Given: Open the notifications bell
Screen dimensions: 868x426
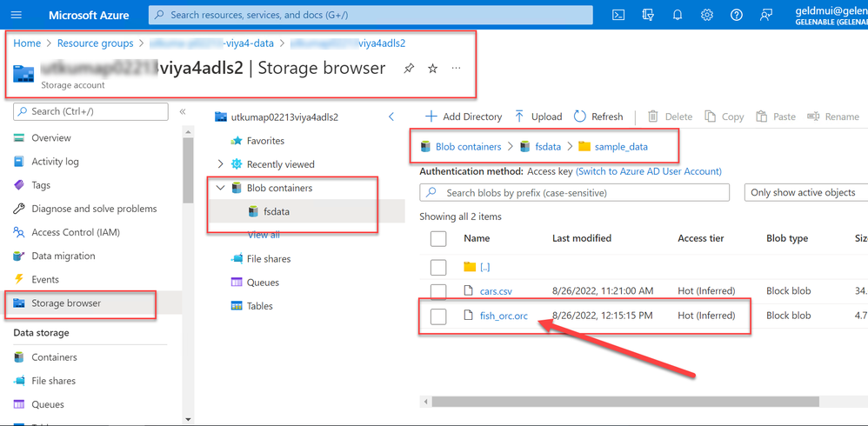Looking at the screenshot, I should coord(678,15).
